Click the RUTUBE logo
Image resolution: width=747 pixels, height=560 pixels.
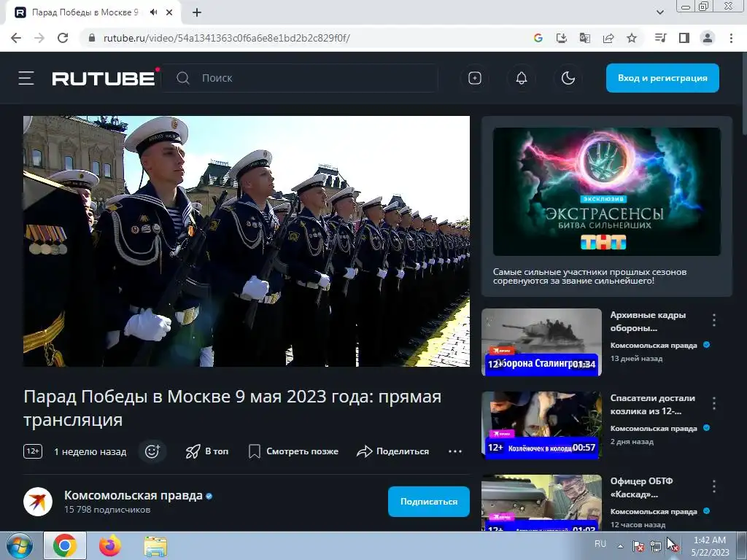[104, 79]
